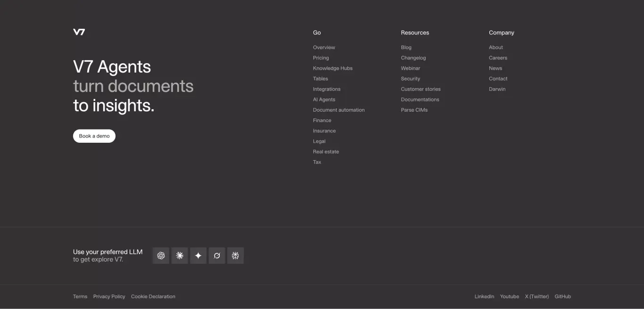Open the X (Twitter) link

537,297
